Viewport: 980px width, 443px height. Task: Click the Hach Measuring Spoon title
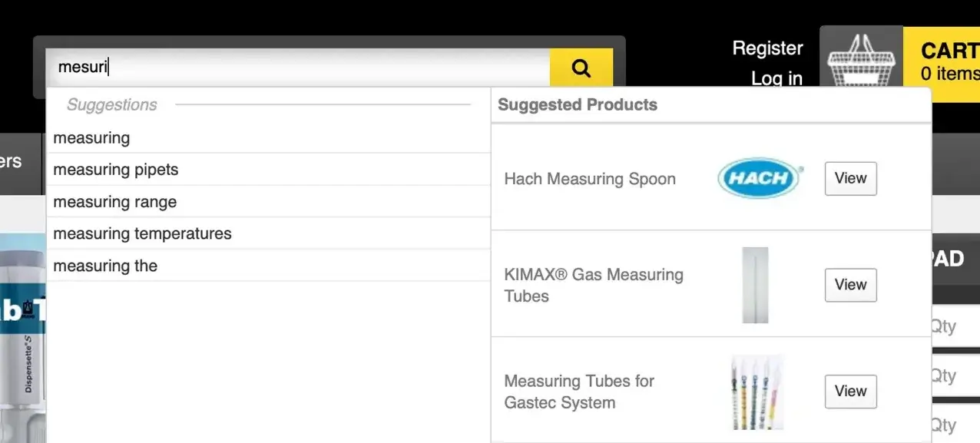tap(590, 179)
